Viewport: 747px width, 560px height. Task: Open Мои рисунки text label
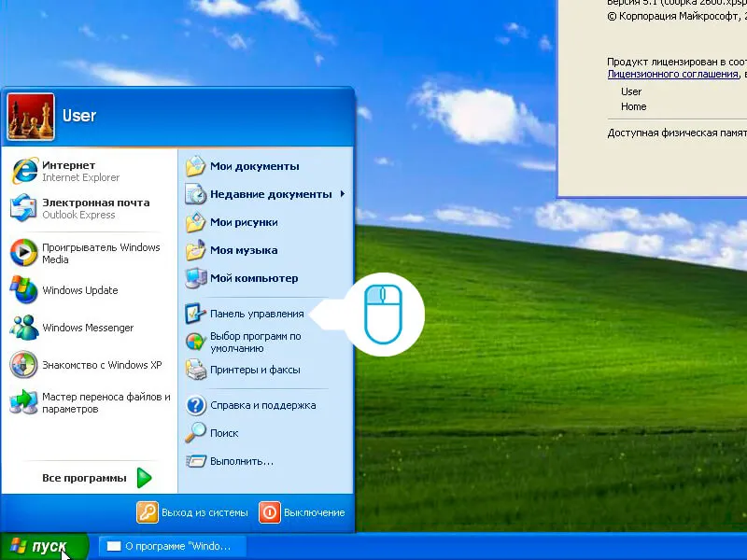tap(244, 222)
